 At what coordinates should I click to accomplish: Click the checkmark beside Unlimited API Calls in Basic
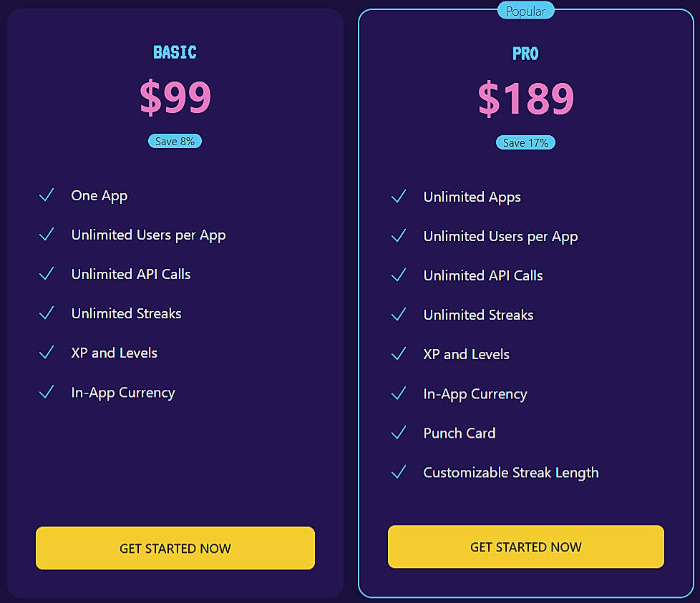pyautogui.click(x=47, y=273)
